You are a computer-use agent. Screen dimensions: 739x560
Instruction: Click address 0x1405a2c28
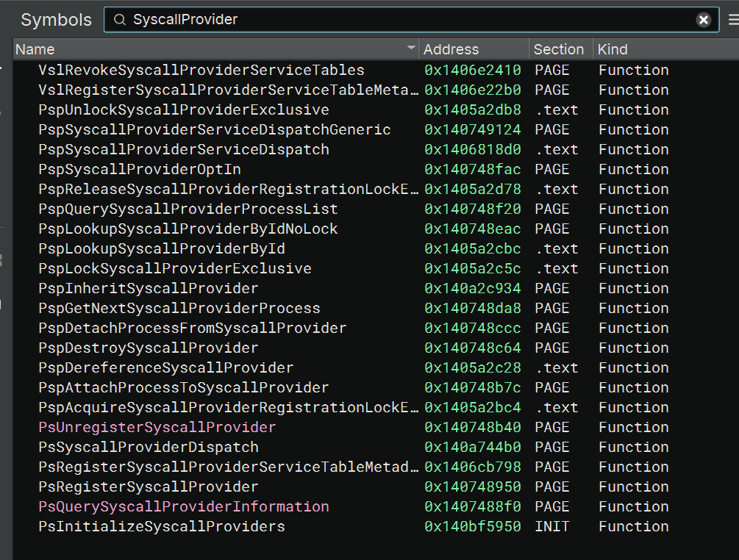pos(473,367)
